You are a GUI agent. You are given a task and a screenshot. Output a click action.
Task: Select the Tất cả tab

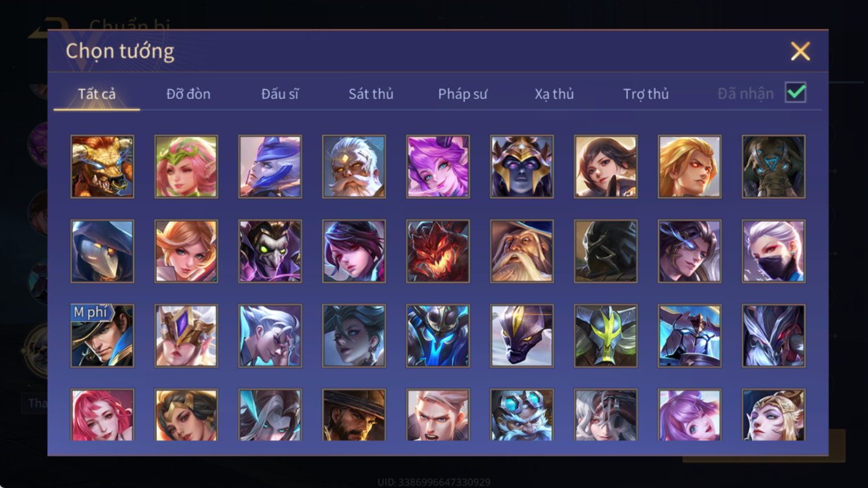pyautogui.click(x=97, y=94)
